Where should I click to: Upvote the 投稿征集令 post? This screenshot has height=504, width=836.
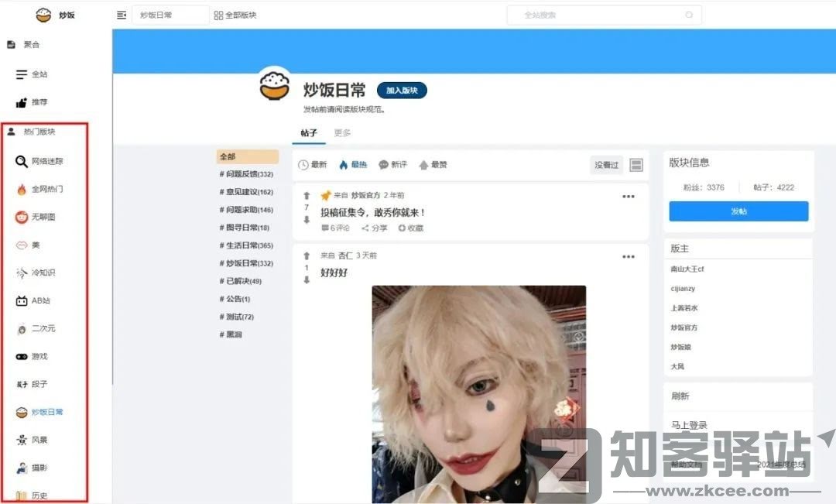coord(307,196)
